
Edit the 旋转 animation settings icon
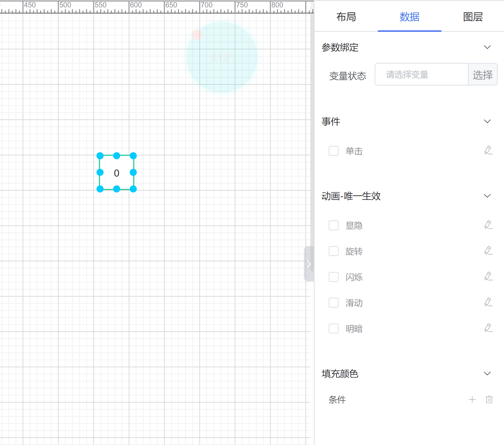(488, 250)
